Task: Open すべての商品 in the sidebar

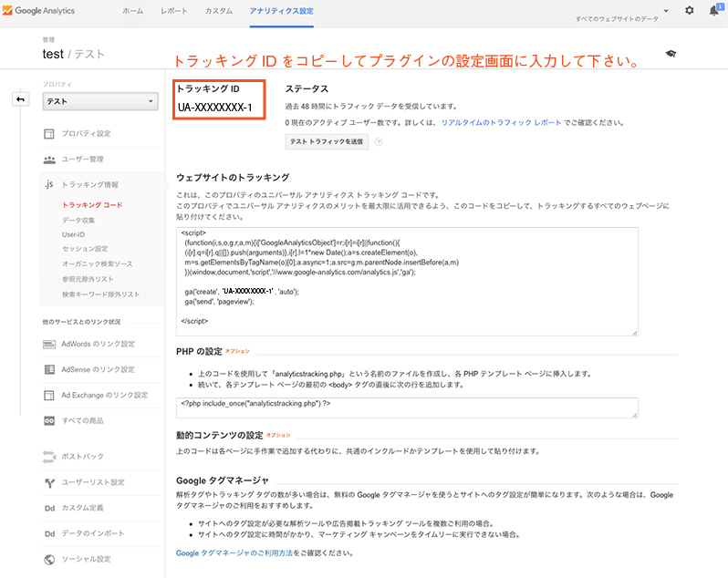Action: pos(83,421)
